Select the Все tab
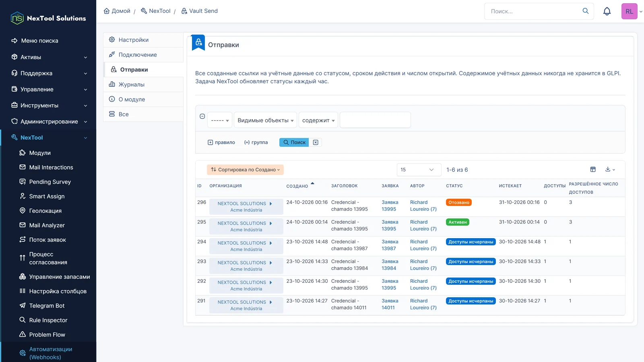 coord(143,114)
